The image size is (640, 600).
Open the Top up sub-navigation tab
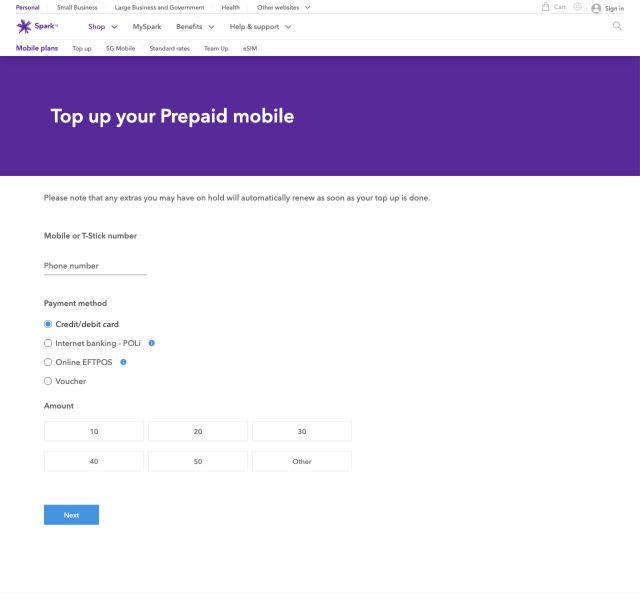[x=82, y=49]
